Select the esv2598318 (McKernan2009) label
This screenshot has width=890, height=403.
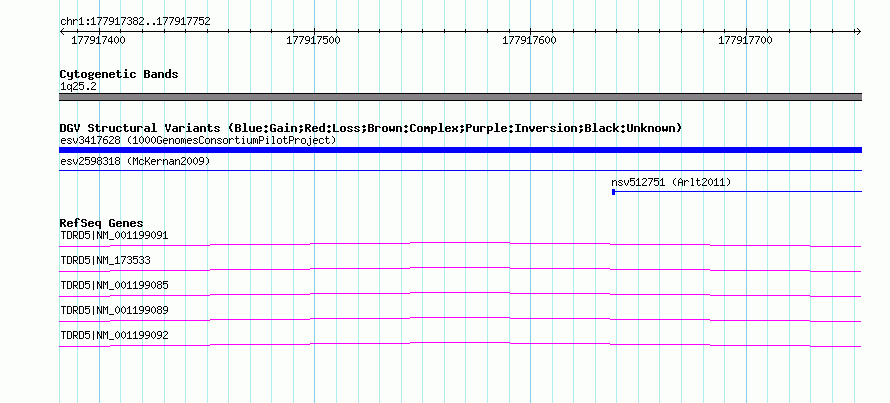pyautogui.click(x=135, y=162)
